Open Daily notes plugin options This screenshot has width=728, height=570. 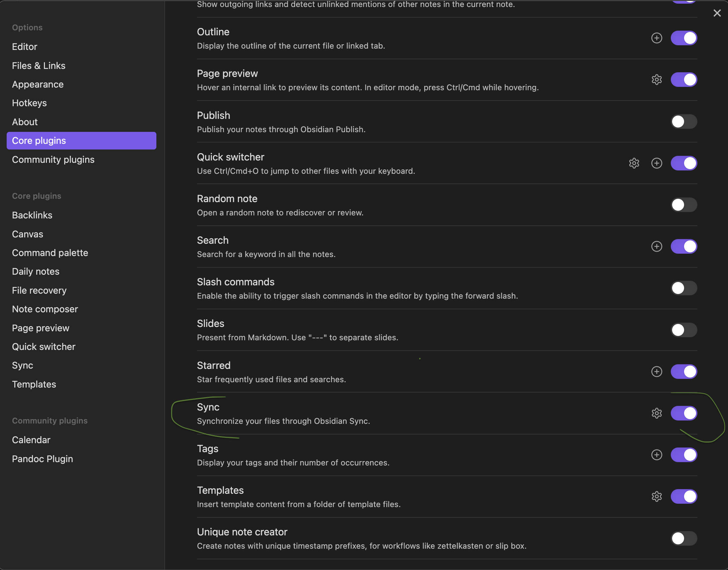click(36, 272)
